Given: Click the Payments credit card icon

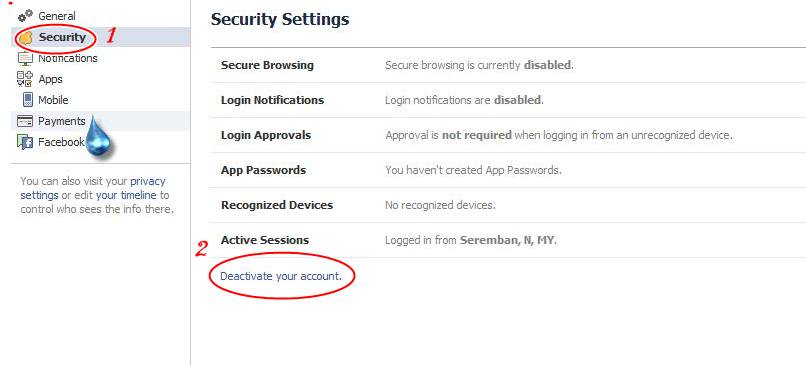Looking at the screenshot, I should pos(25,121).
